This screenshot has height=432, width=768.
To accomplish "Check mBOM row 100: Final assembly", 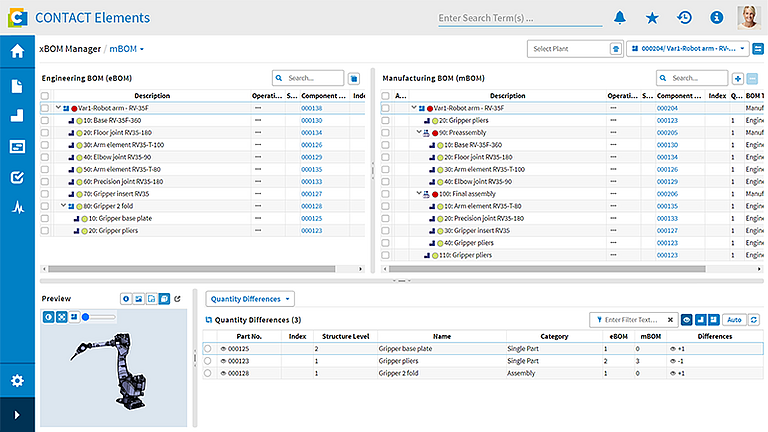I will click(x=385, y=194).
